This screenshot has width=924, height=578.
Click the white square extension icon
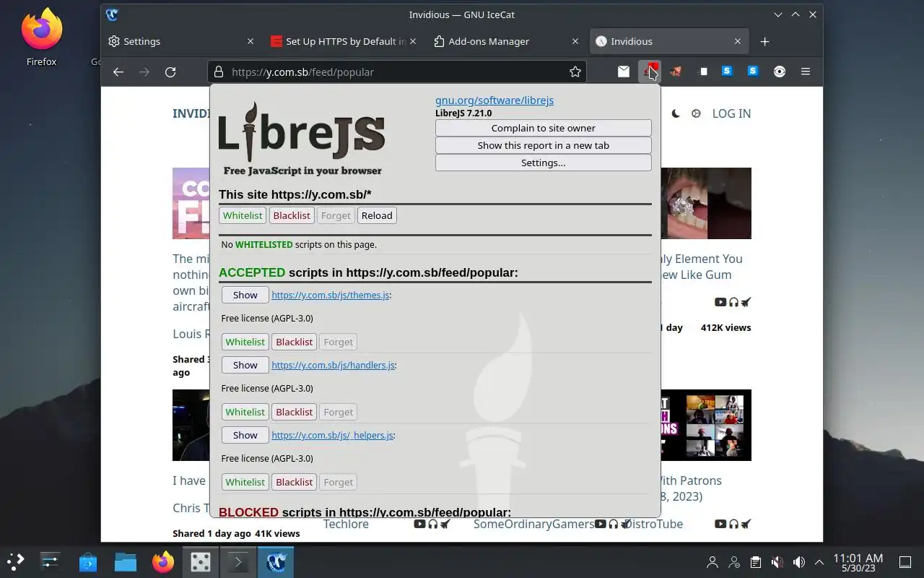coord(702,72)
